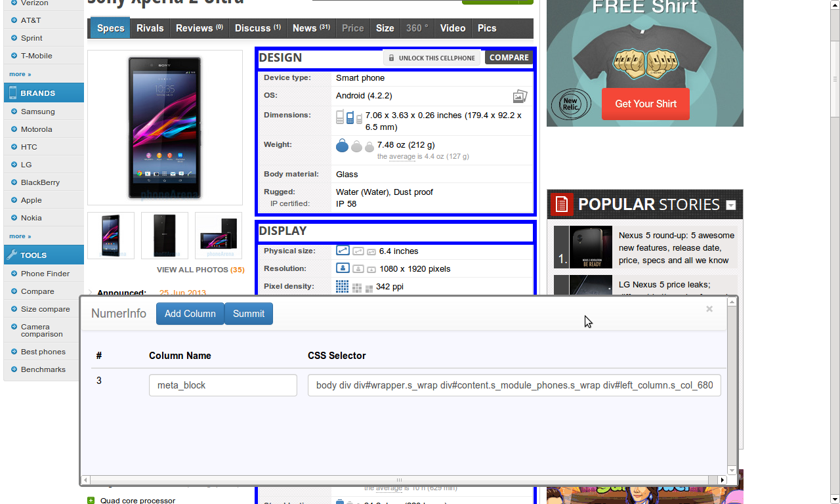The width and height of the screenshot is (840, 504).
Task: Open the Sprint carrier link
Action: (x=31, y=38)
